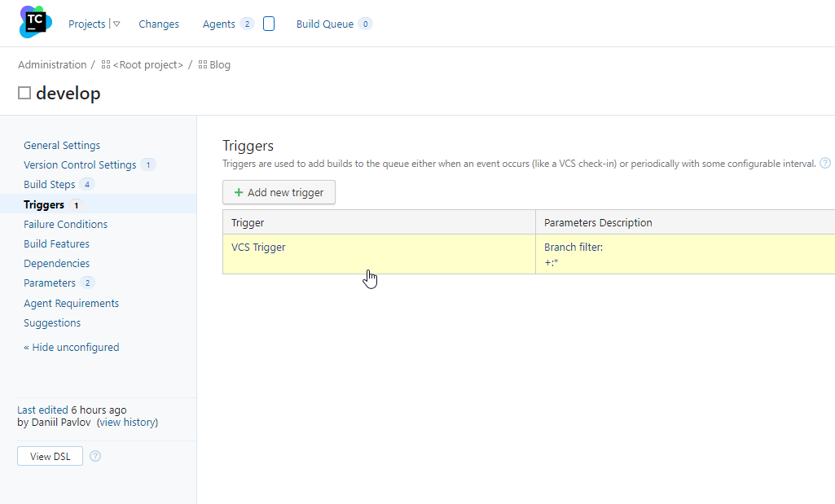Viewport: 835px width, 504px height.
Task: Open the Changes page
Action: (x=159, y=24)
